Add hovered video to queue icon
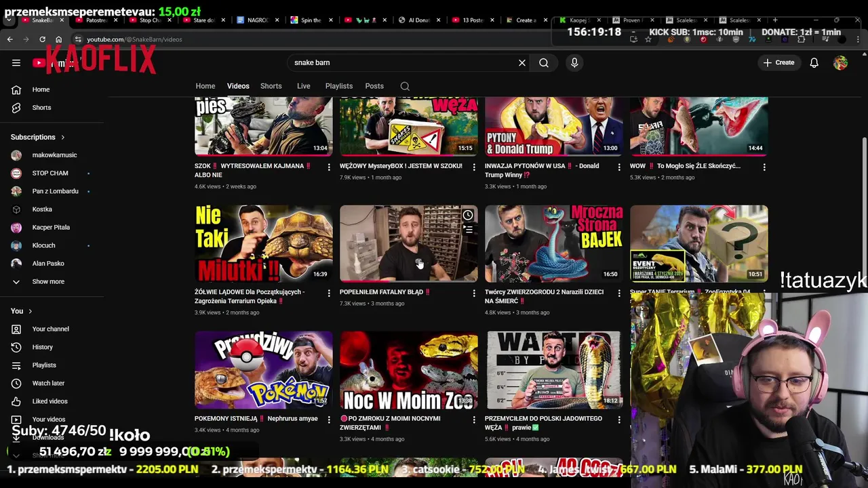868x488 pixels. 468,230
